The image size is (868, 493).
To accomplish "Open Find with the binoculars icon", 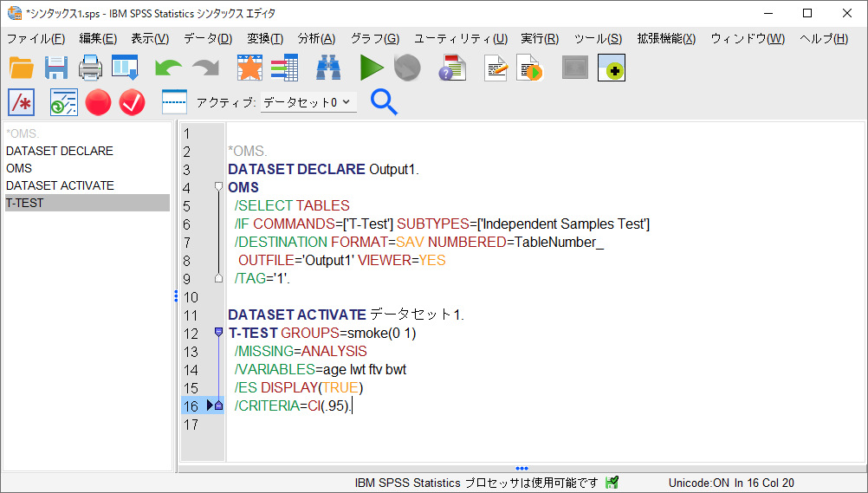I will coord(328,68).
